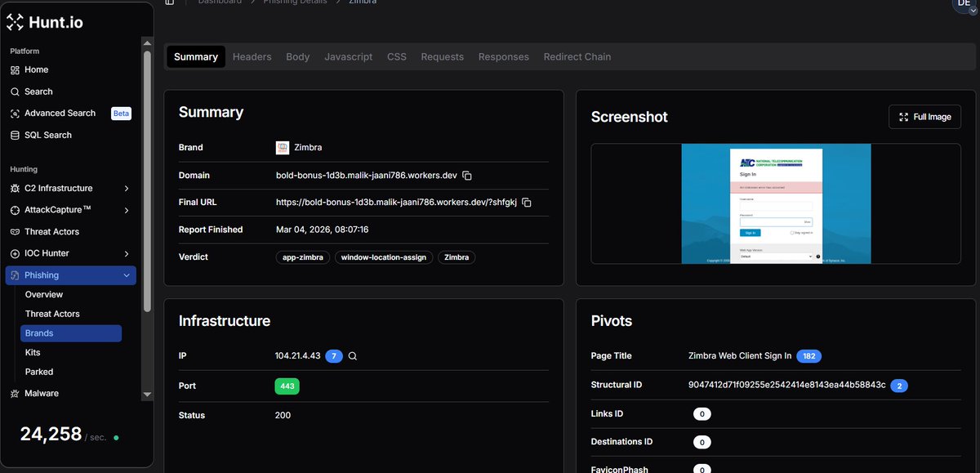Click the domain bold-bonus-1d3b.malik-jaani786.workers.dev
This screenshot has width=980, height=473.
click(367, 176)
